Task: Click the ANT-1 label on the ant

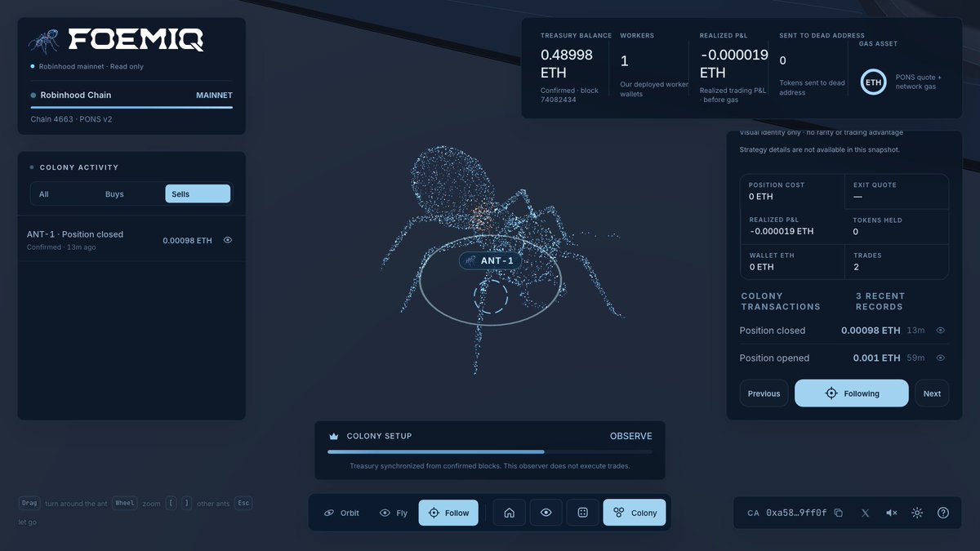Action: pyautogui.click(x=490, y=260)
